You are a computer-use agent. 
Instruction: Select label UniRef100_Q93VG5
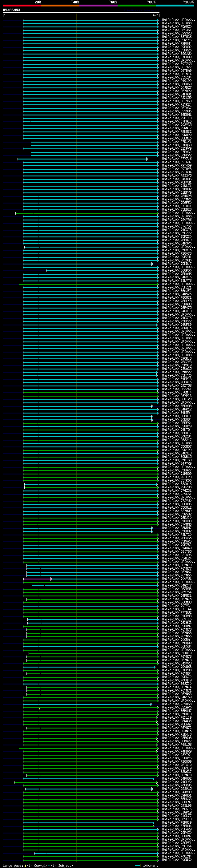coord(177,125)
